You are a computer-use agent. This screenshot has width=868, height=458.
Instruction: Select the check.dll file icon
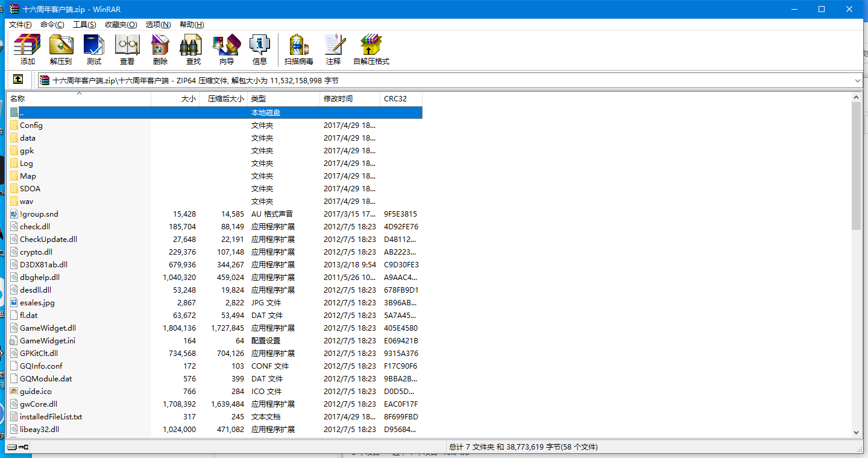(x=14, y=227)
